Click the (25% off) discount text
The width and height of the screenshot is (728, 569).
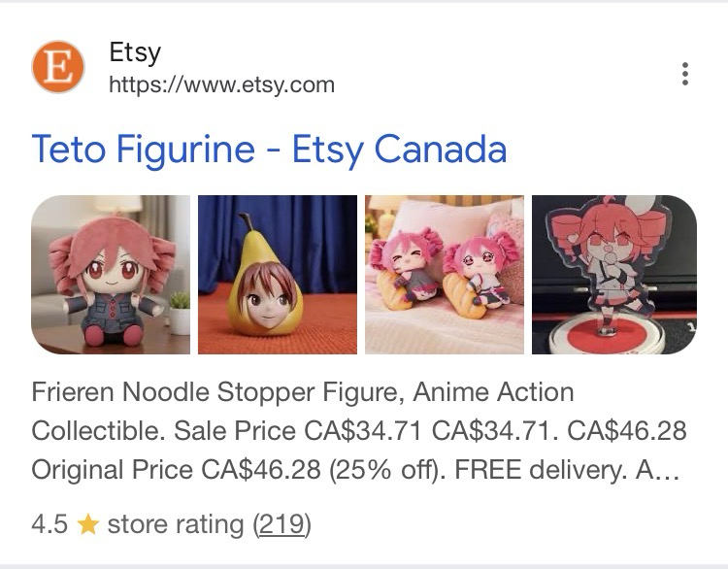[384, 470]
